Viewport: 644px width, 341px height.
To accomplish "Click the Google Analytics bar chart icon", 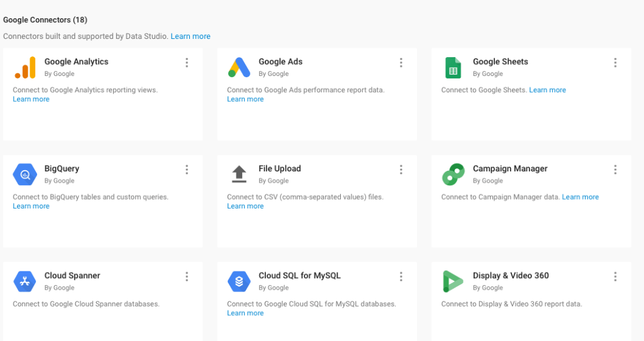I will pyautogui.click(x=25, y=67).
